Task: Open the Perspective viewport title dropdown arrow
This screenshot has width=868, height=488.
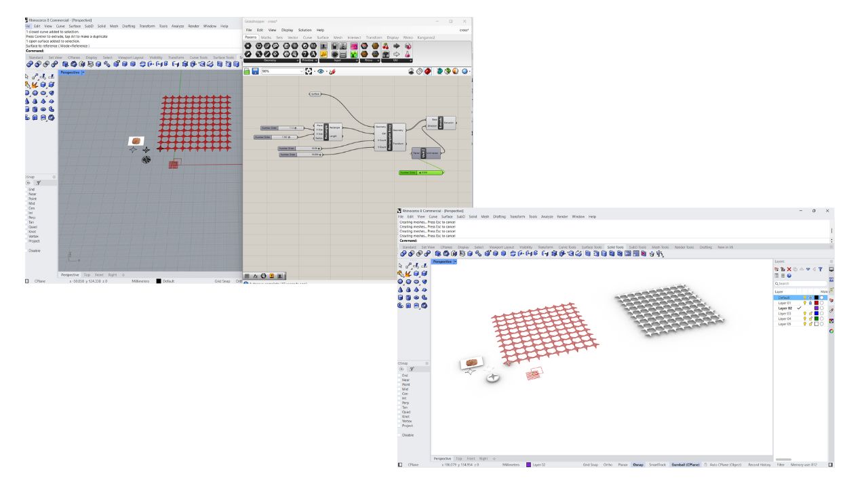Action: point(455,262)
